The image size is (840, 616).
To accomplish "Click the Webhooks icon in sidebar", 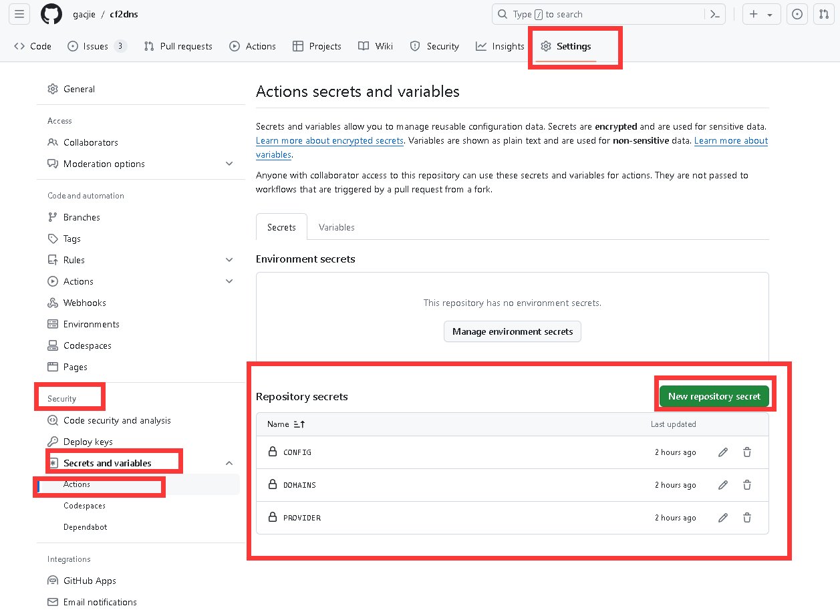I will (53, 303).
